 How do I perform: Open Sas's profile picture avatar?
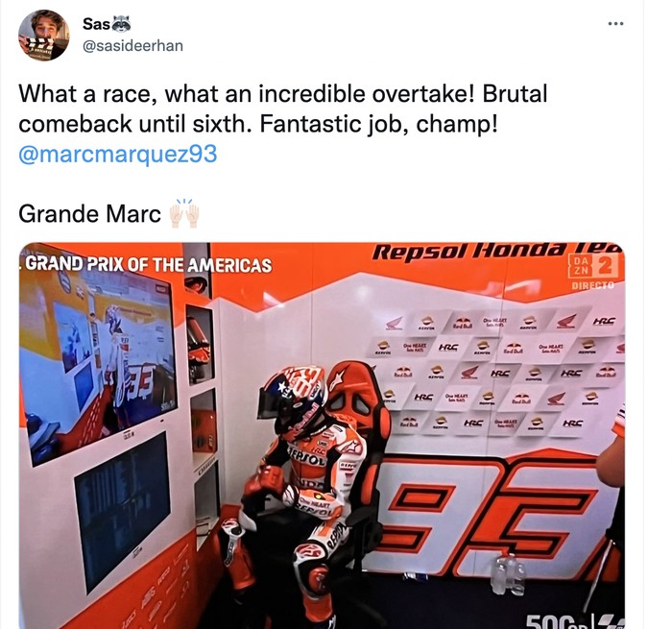(44, 36)
